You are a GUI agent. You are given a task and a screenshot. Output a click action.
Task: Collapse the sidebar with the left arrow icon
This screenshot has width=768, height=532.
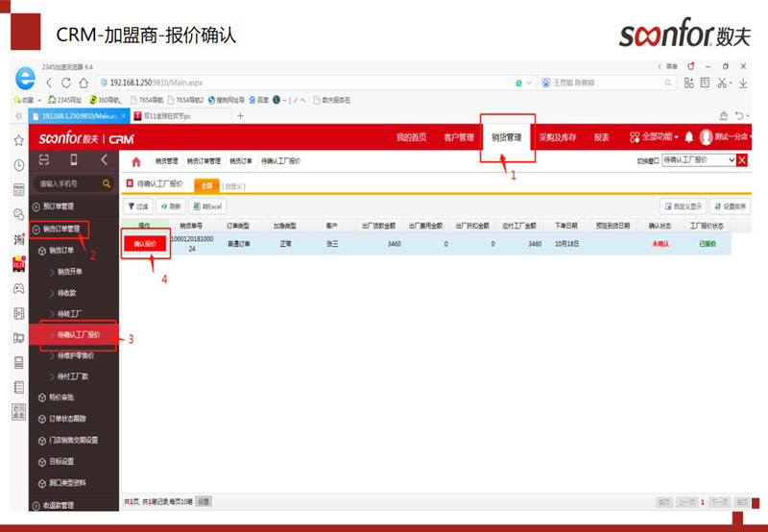(104, 159)
